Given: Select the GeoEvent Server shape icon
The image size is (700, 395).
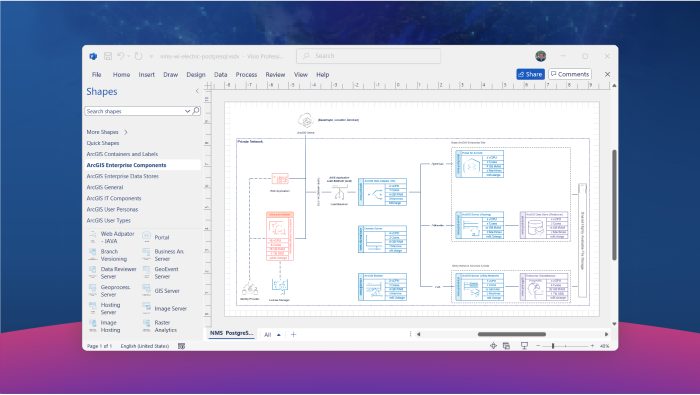Looking at the screenshot, I should coord(146,273).
